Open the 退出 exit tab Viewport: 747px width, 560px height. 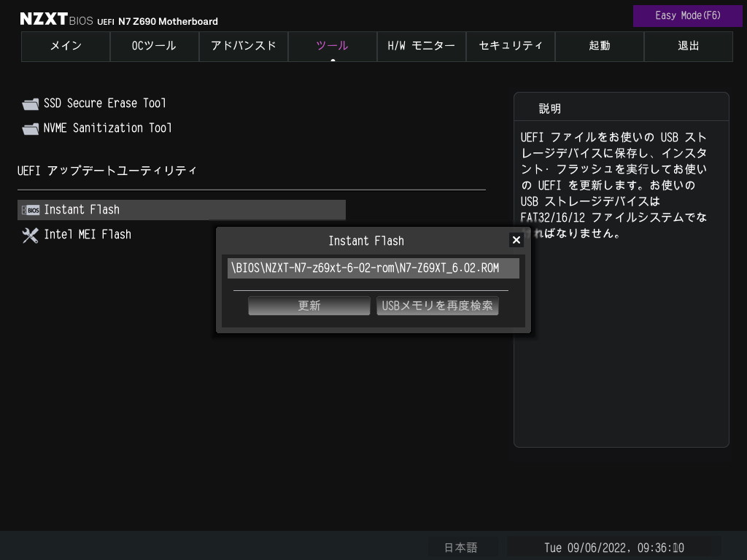click(x=689, y=46)
